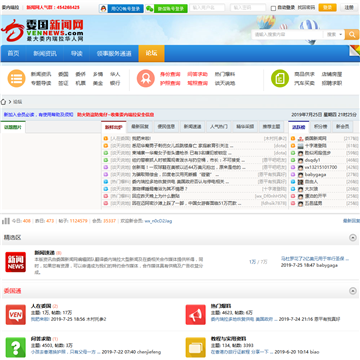Open 新闻资讯 in the blue navigation bar
The width and height of the screenshot is (360, 360).
click(45, 54)
